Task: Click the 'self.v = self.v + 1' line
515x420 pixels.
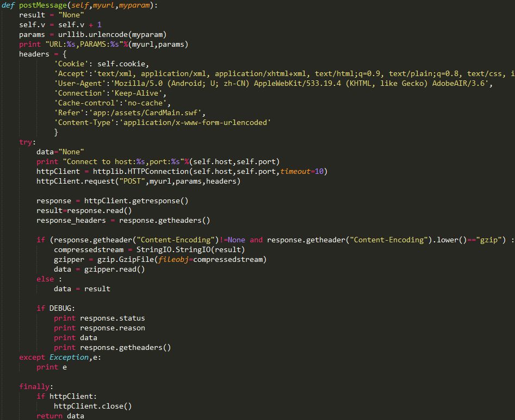Action: click(x=60, y=25)
